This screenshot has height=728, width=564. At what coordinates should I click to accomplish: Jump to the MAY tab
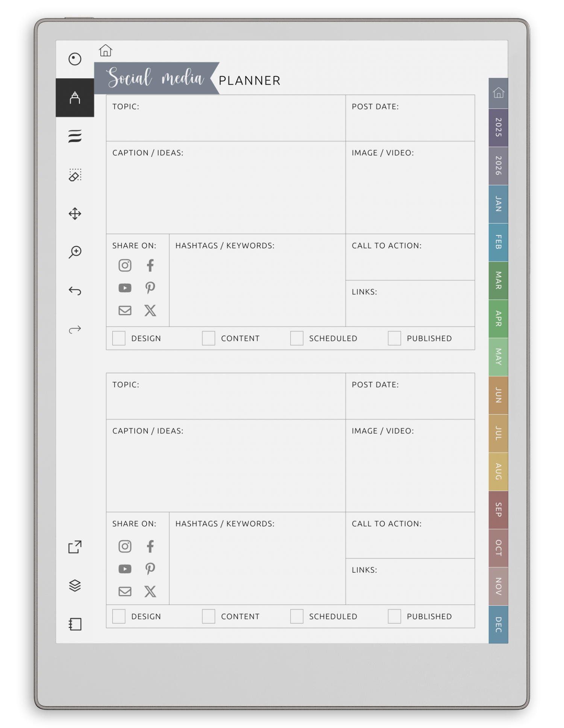tap(498, 357)
